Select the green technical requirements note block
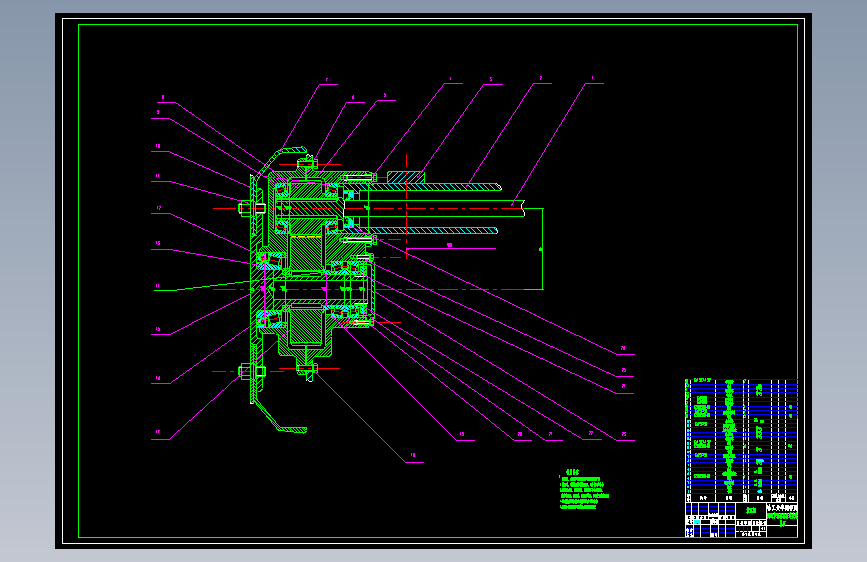The width and height of the screenshot is (867, 562). tap(583, 490)
